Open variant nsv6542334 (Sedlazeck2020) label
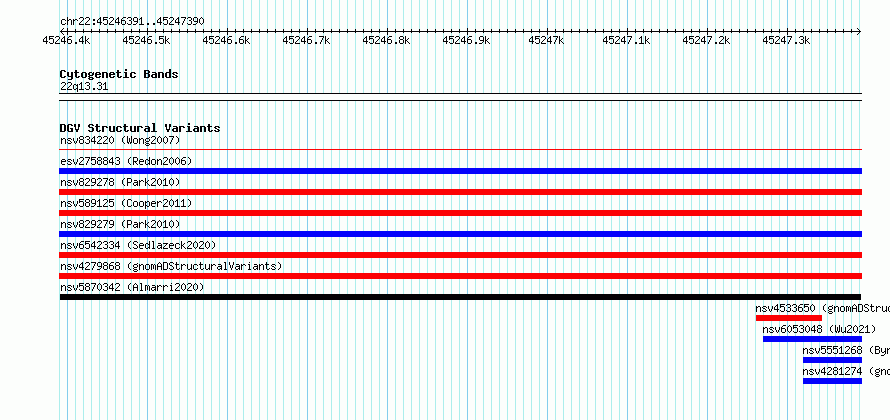The width and height of the screenshot is (890, 420). 138,245
